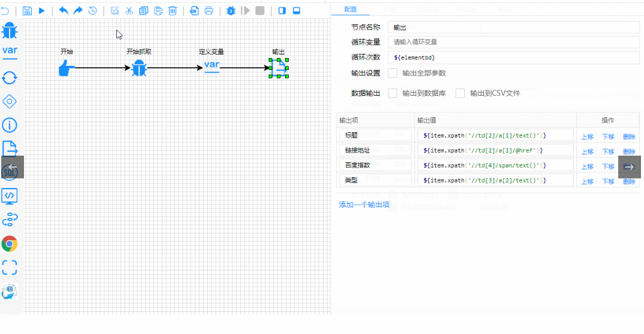Click the 循环变量 input field
The width and height of the screenshot is (644, 334).
(x=513, y=42)
